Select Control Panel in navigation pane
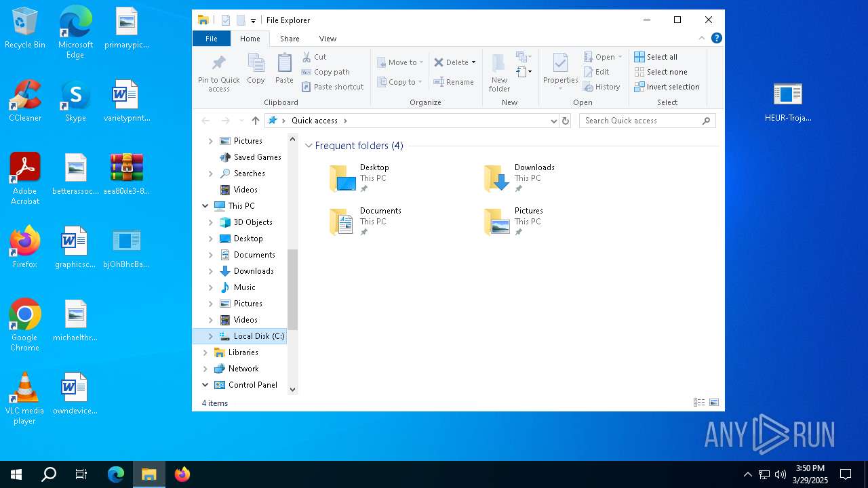Image resolution: width=868 pixels, height=488 pixels. pos(246,385)
